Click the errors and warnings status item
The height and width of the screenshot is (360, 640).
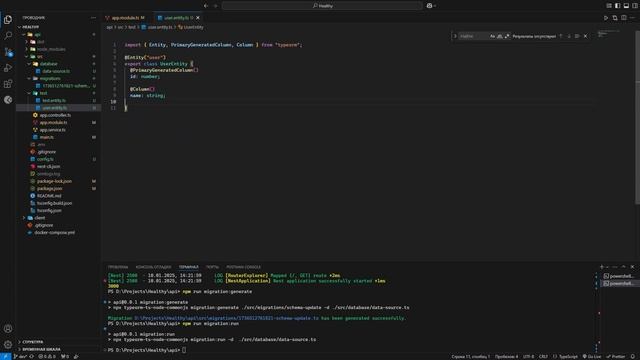click(x=47, y=356)
